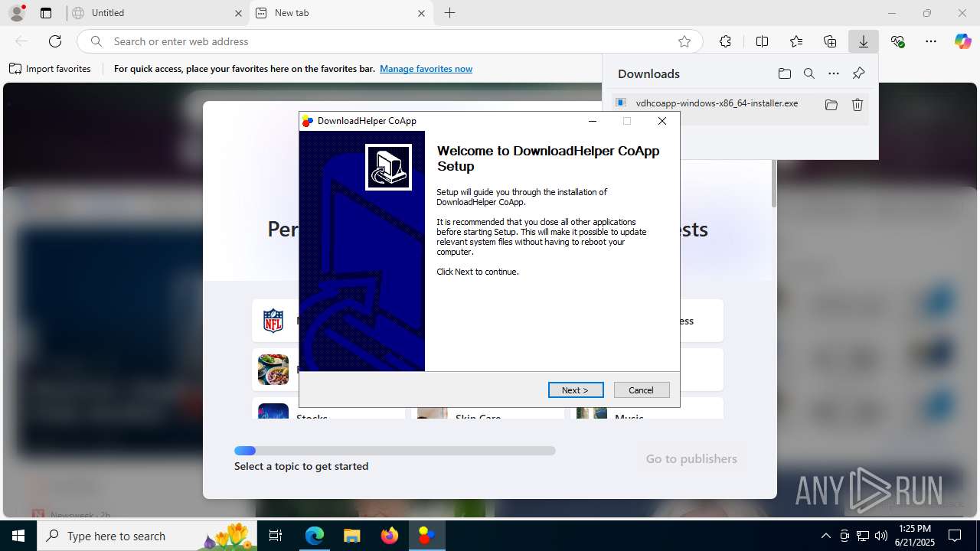
Task: Click the browser profile avatar icon
Action: (17, 13)
